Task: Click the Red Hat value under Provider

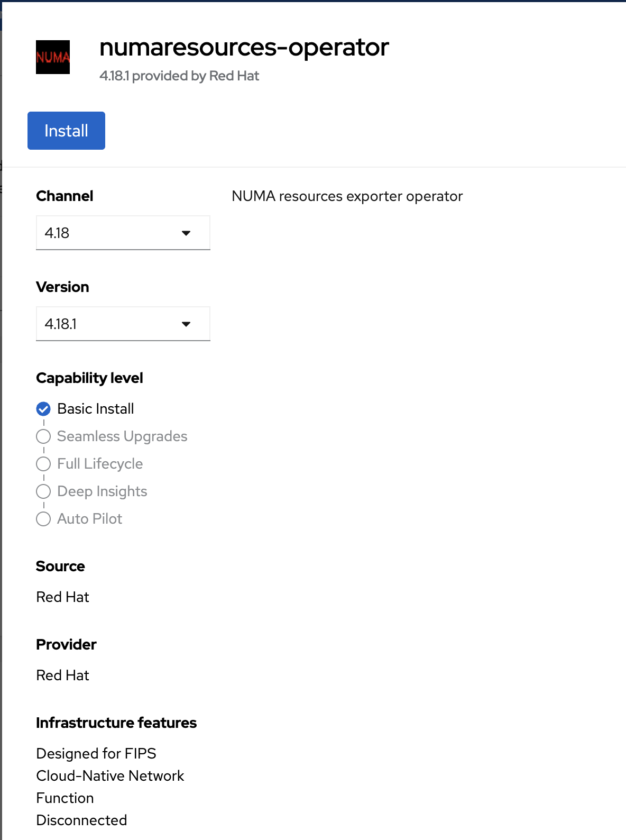Action: tap(62, 675)
